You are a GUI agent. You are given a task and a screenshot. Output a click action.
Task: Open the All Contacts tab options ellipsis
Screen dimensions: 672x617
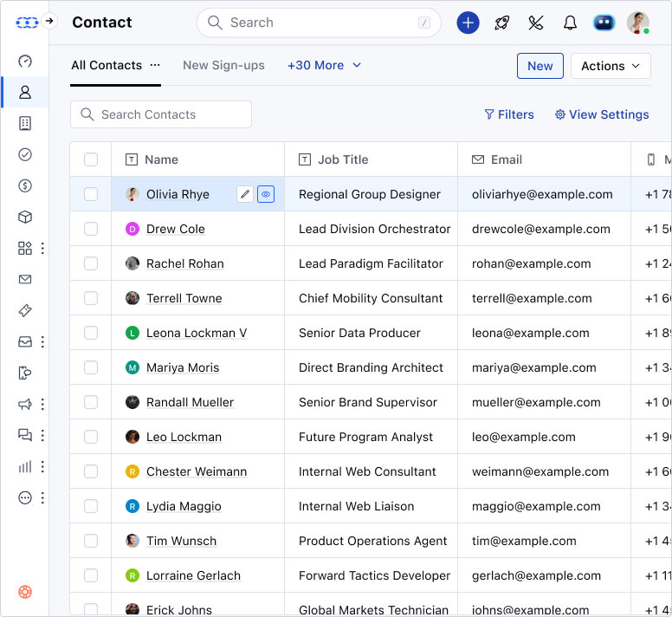155,65
